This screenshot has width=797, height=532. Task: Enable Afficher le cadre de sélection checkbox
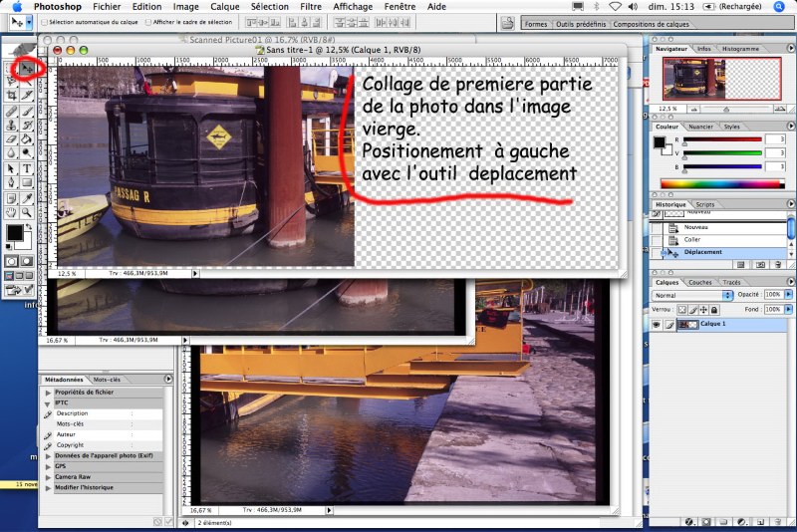click(148, 22)
